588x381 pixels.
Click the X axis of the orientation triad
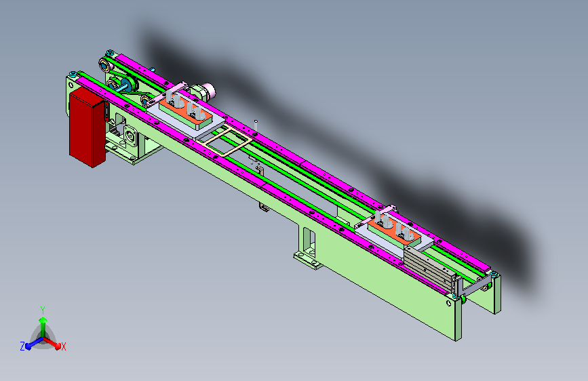click(54, 343)
